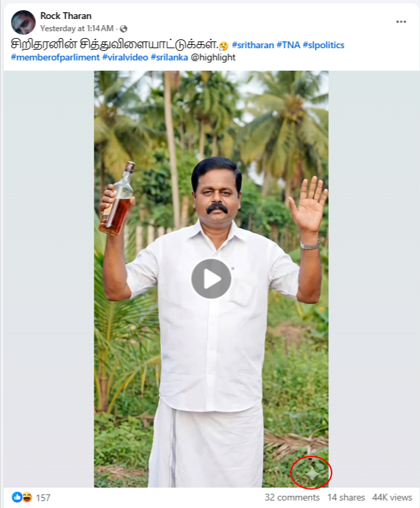Open the #srilanka hashtag
Image resolution: width=420 pixels, height=508 pixels.
coord(169,57)
